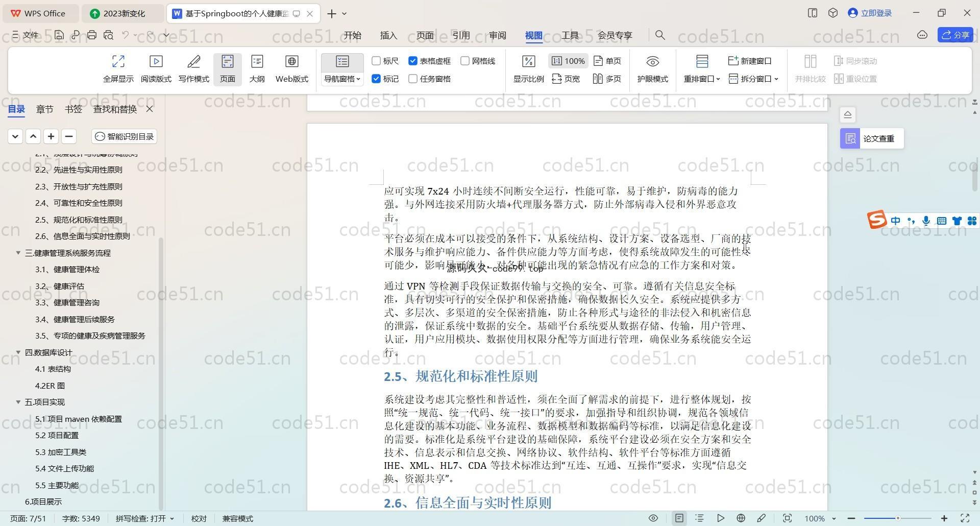Switch to 审阅 ribbon tab
The image size is (980, 526).
497,35
